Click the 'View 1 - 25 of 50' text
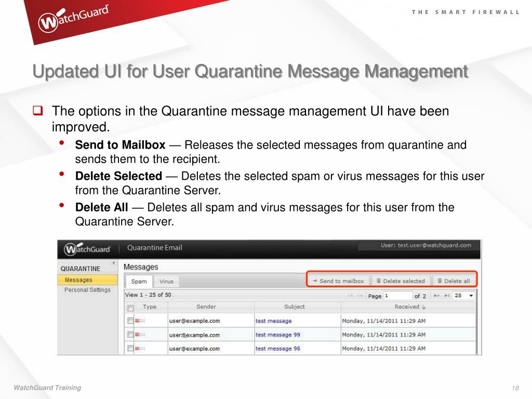The height and width of the screenshot is (399, 532). point(148,295)
